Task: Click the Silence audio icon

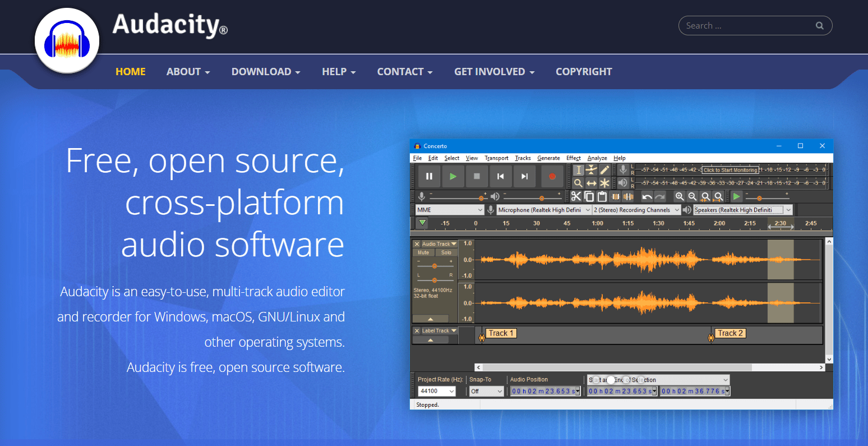Action: pyautogui.click(x=628, y=196)
